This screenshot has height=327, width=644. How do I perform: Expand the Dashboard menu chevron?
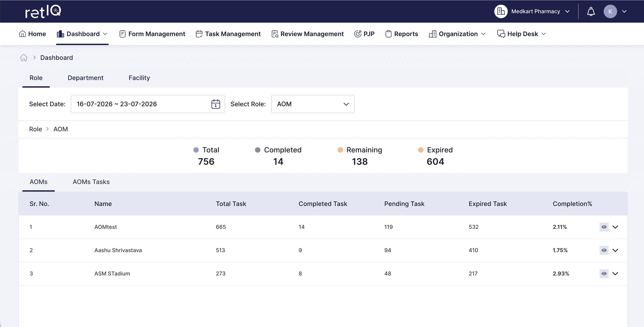click(x=105, y=34)
